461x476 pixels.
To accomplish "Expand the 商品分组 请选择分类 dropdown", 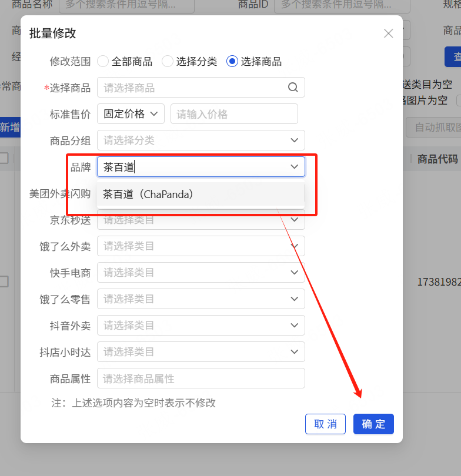I will pos(201,140).
